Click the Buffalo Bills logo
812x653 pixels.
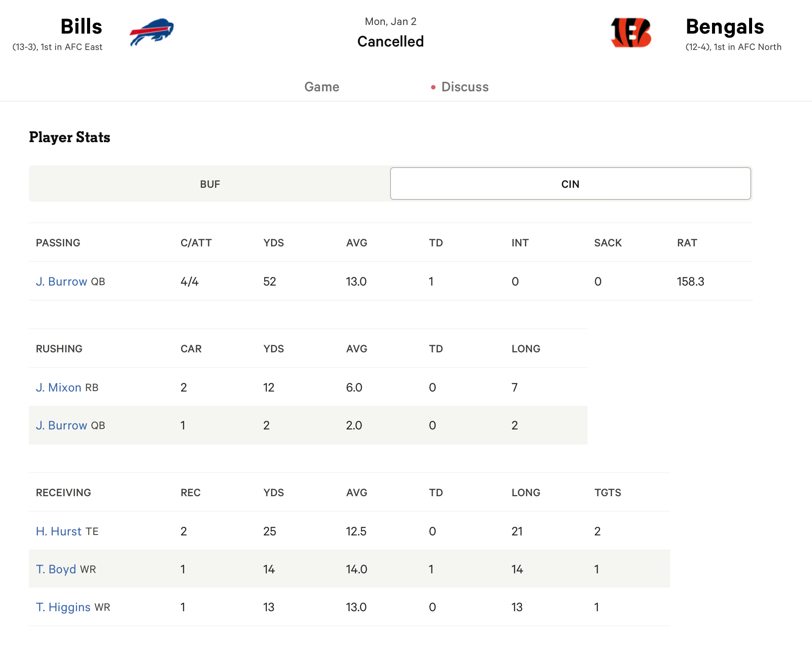[151, 32]
